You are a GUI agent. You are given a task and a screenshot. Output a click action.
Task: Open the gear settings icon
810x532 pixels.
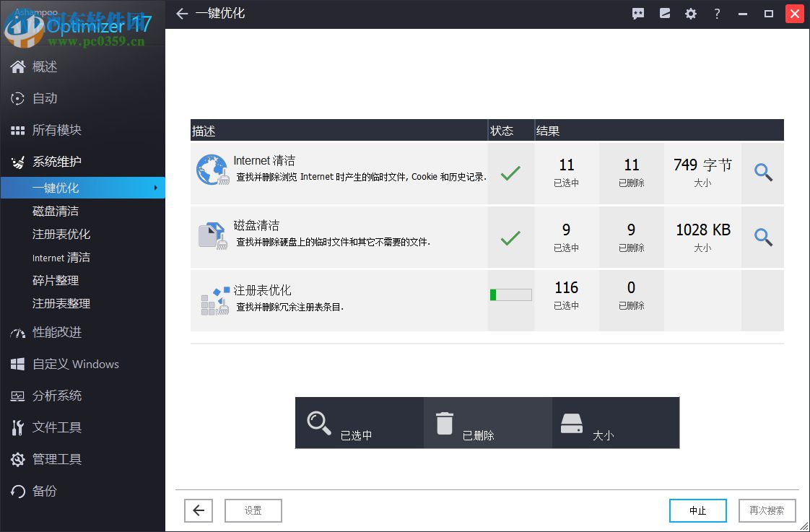point(690,13)
